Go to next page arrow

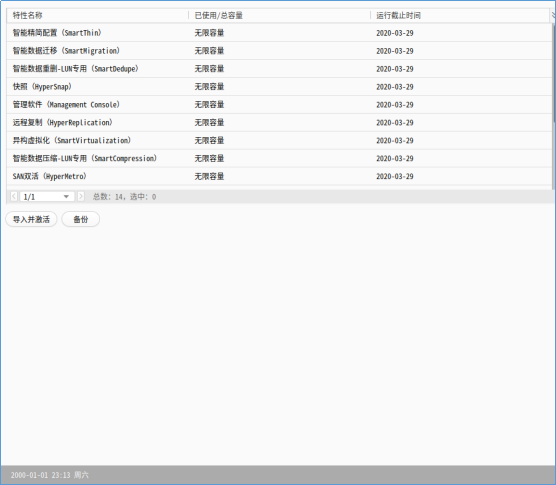point(81,196)
